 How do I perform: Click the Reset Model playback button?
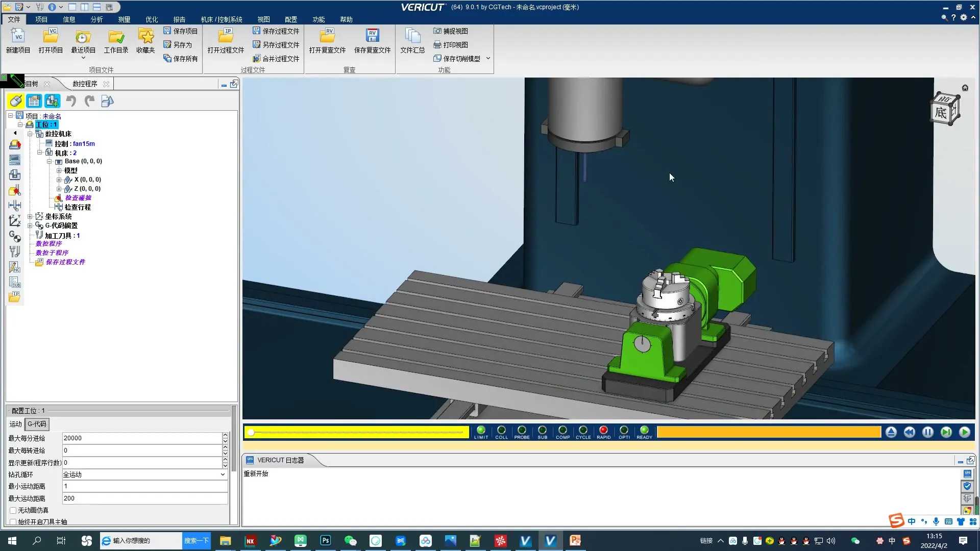pos(891,432)
